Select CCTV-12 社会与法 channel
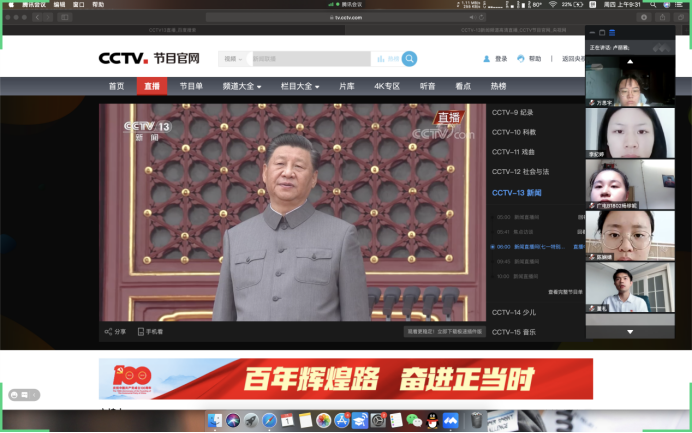The width and height of the screenshot is (692, 433). [520, 172]
